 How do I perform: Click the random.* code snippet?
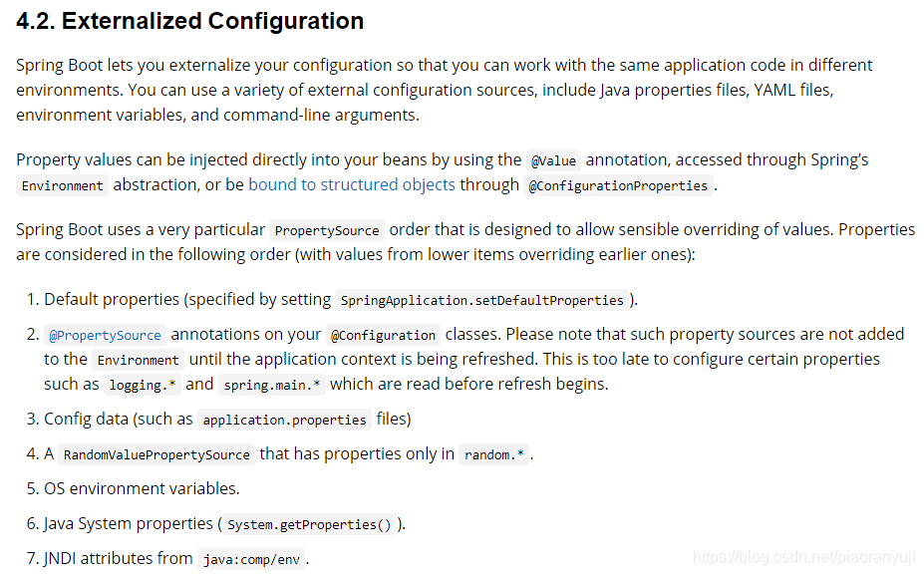point(493,454)
